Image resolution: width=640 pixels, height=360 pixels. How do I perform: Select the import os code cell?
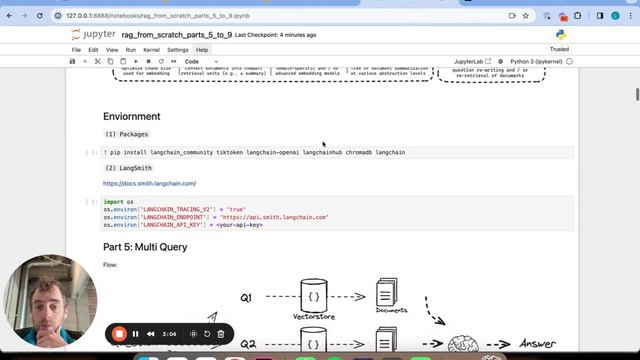337,213
